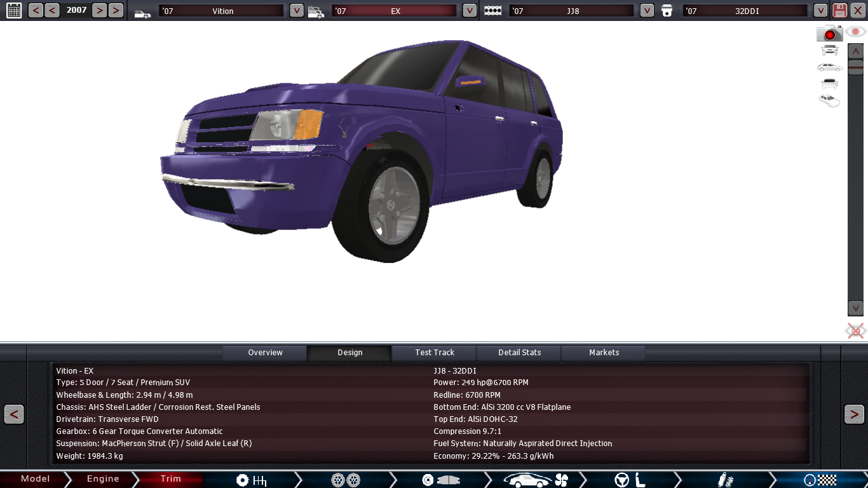The width and height of the screenshot is (868, 488).
Task: Expand the EX trim dropdown
Action: coord(470,11)
